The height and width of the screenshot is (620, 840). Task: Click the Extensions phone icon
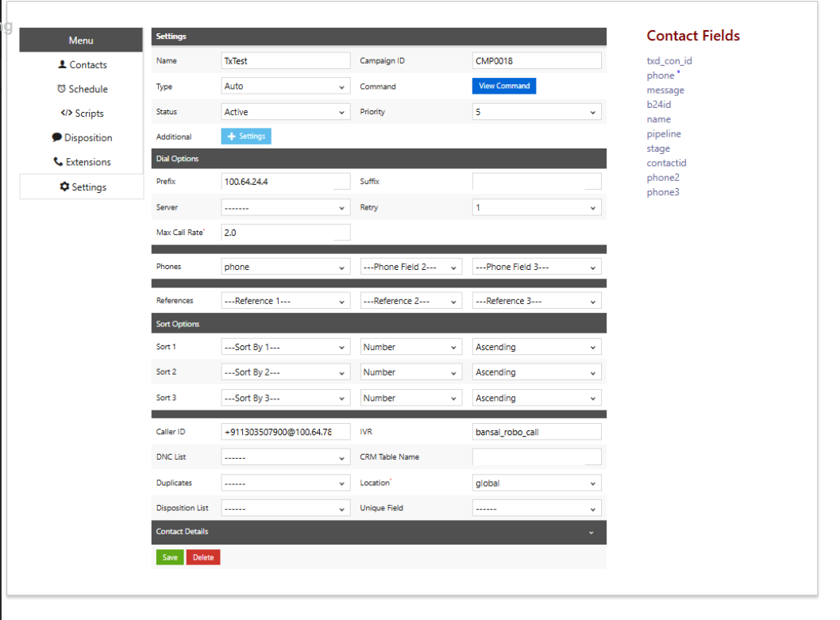point(58,162)
